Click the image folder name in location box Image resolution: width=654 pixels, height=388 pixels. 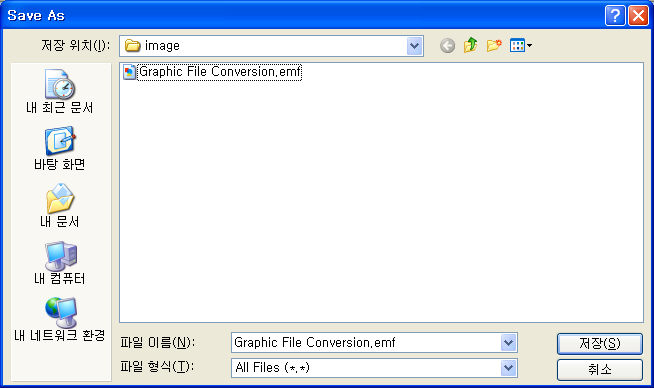pos(162,46)
